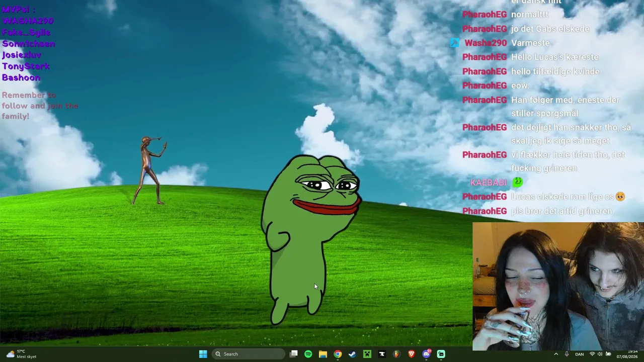The image size is (644, 362).
Task: Open the Windows Start menu
Action: [x=203, y=354]
